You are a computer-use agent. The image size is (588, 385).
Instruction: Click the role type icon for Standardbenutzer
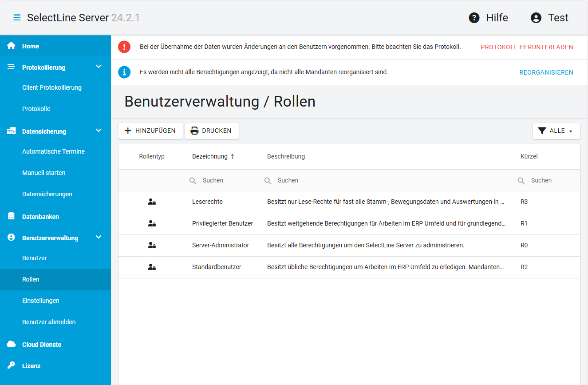tap(152, 267)
